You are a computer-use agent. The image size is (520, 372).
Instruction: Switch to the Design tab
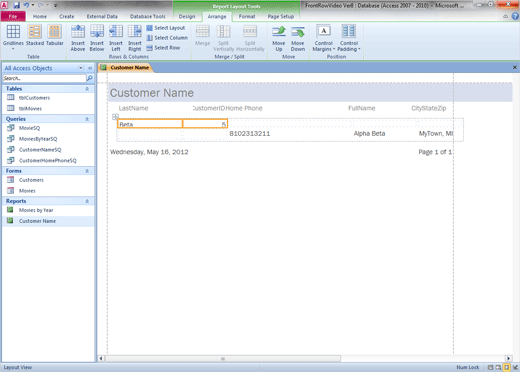coord(187,16)
